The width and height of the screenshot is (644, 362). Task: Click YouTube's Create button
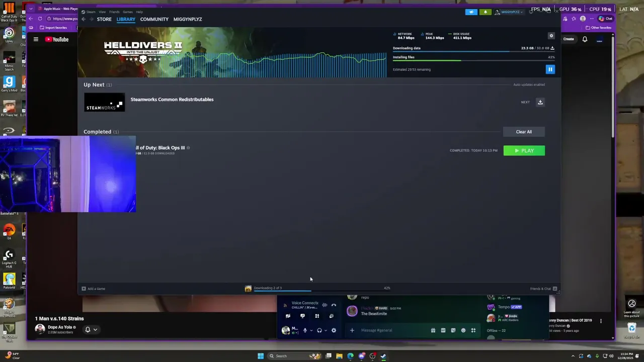click(569, 39)
